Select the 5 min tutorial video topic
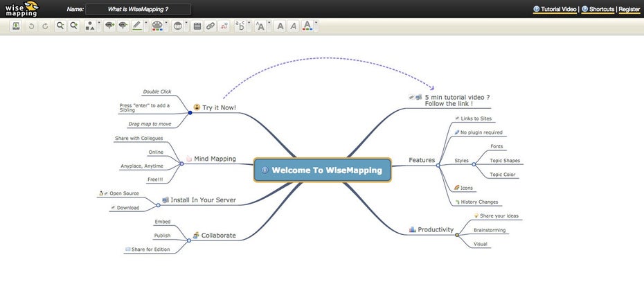Screen dimensions: 644x282 [457, 100]
